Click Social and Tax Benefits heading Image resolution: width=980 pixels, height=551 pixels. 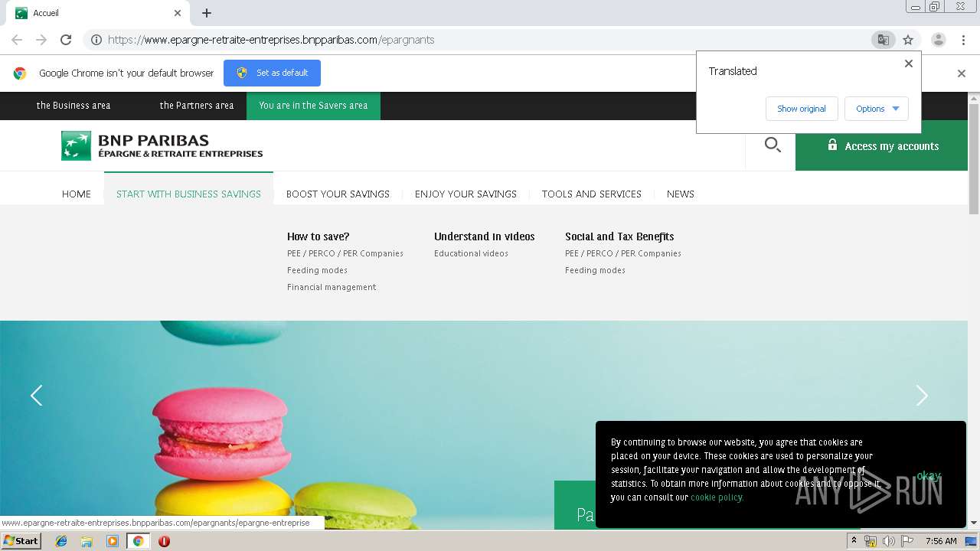[619, 236]
